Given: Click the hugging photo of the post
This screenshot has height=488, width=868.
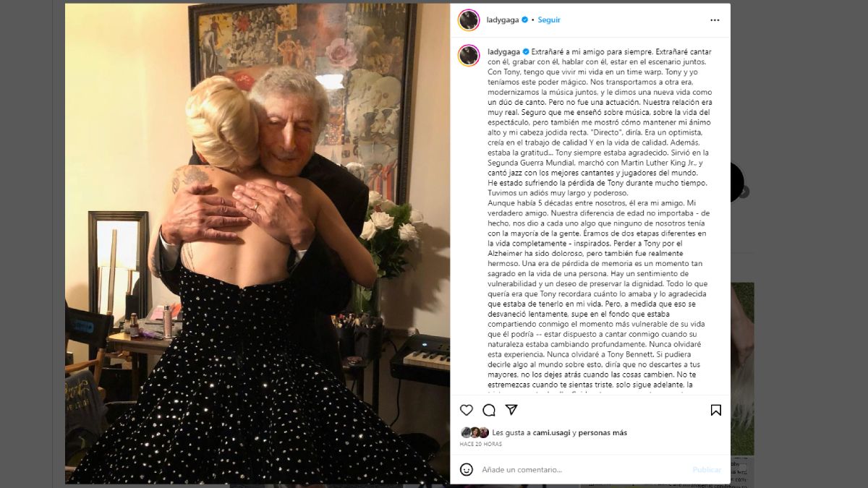Looking at the screenshot, I should pos(258,244).
